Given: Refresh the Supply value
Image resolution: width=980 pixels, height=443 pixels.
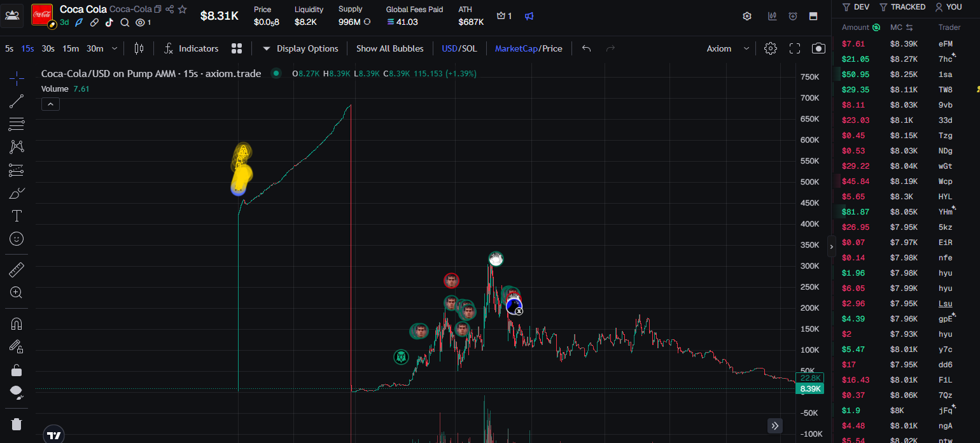Looking at the screenshot, I should 367,22.
